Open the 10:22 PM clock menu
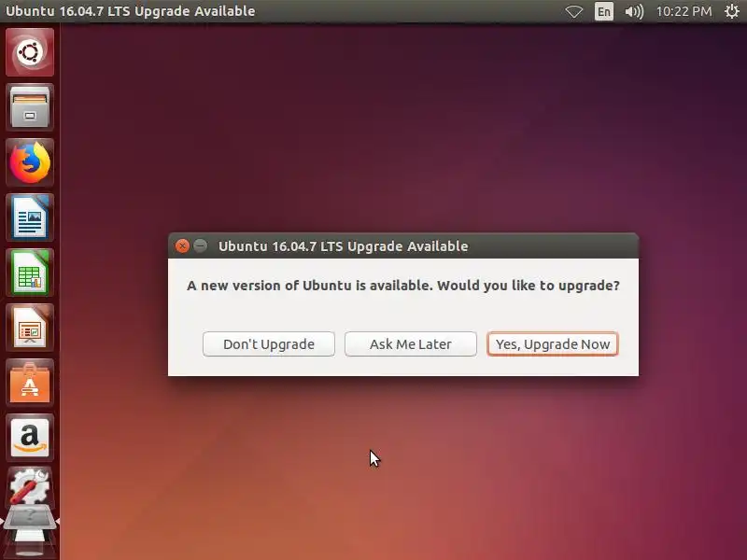Image resolution: width=747 pixels, height=560 pixels. [x=684, y=11]
